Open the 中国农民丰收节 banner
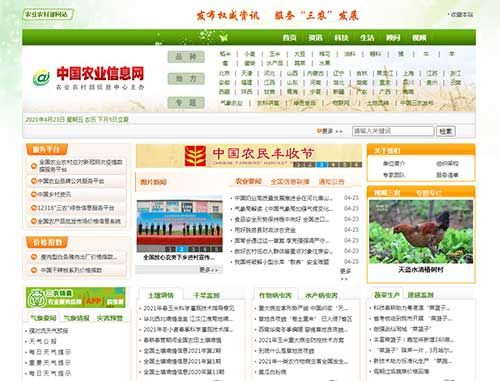Viewport: 500px width, 381px height. (249, 156)
